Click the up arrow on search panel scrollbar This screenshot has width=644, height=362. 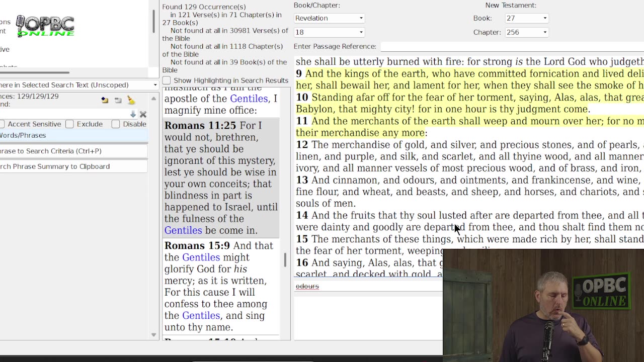point(153,99)
